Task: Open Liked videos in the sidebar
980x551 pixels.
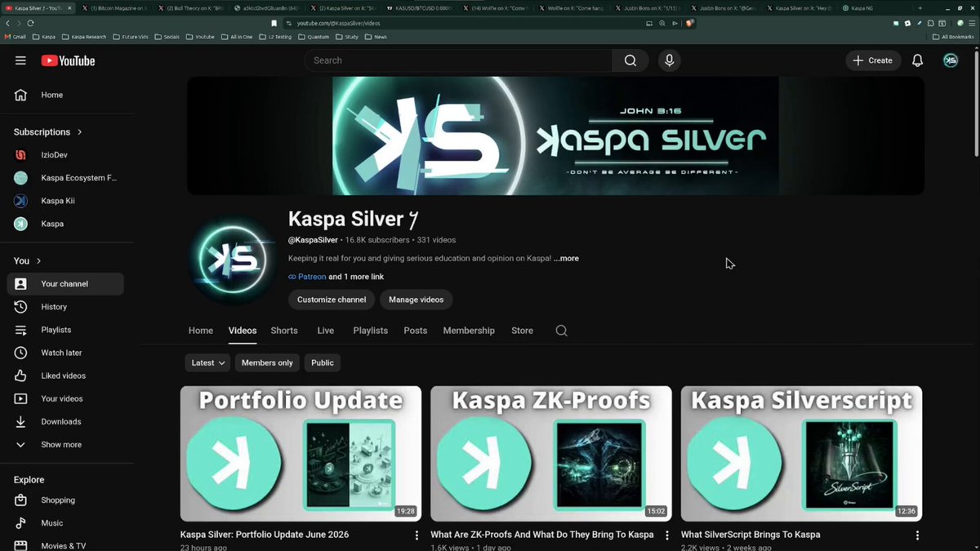Action: (65, 375)
